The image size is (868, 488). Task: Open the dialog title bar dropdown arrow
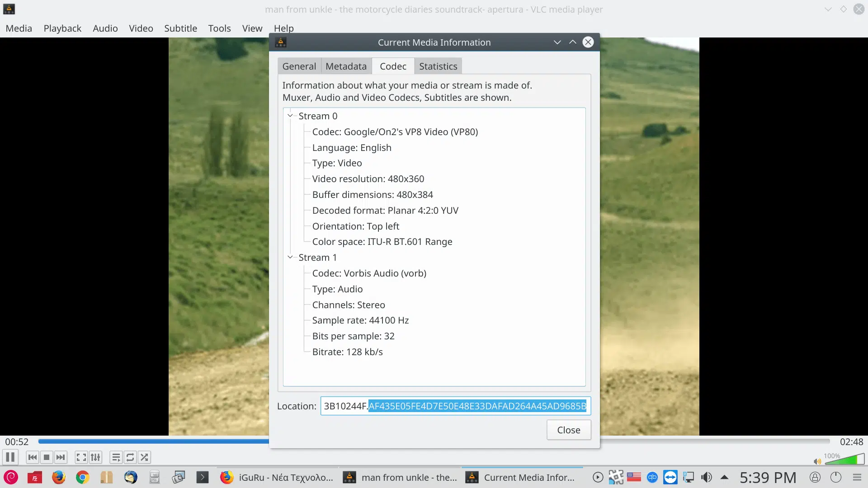click(x=557, y=42)
